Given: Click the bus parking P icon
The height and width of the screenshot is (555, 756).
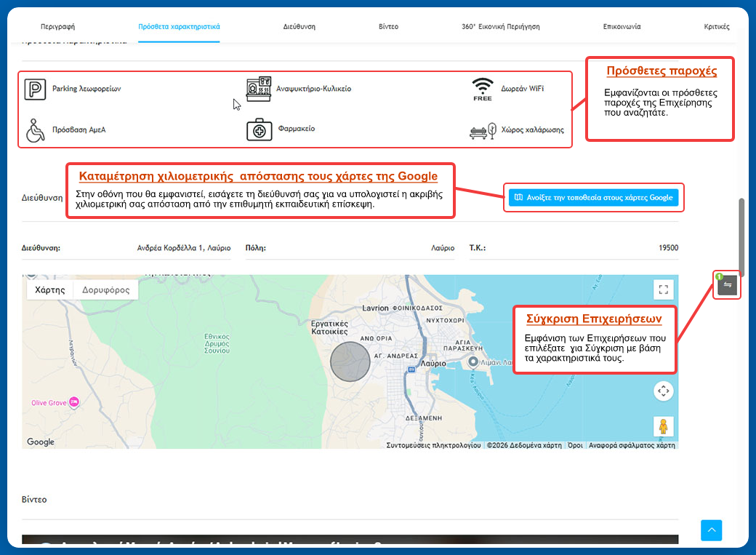Looking at the screenshot, I should click(x=35, y=89).
